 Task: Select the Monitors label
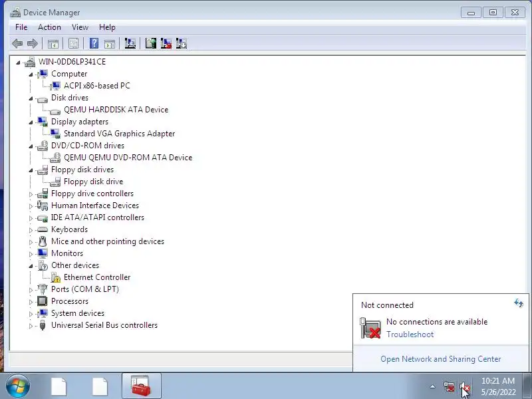(67, 253)
